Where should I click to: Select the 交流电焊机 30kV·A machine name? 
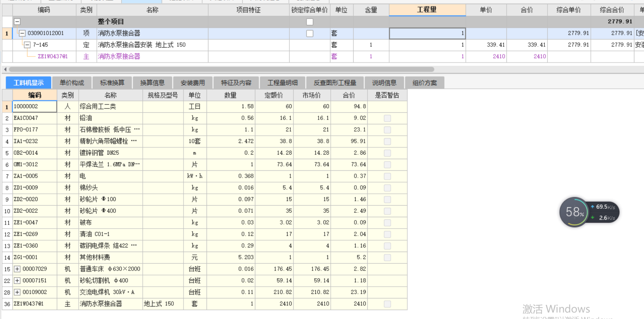107,292
